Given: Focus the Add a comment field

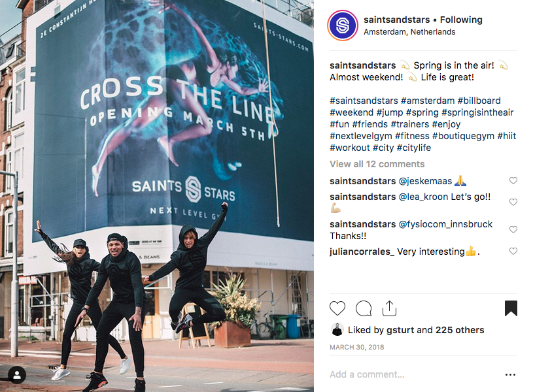Looking at the screenshot, I should tap(415, 374).
